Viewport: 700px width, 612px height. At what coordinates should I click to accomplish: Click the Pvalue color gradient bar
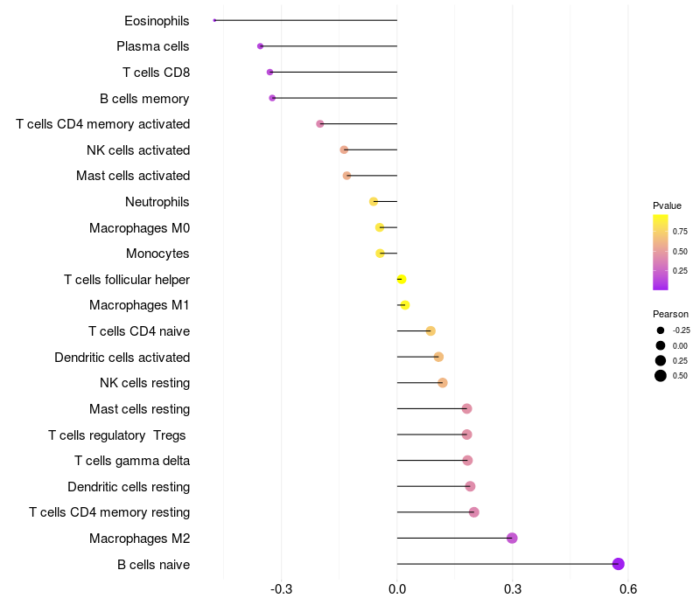click(661, 253)
